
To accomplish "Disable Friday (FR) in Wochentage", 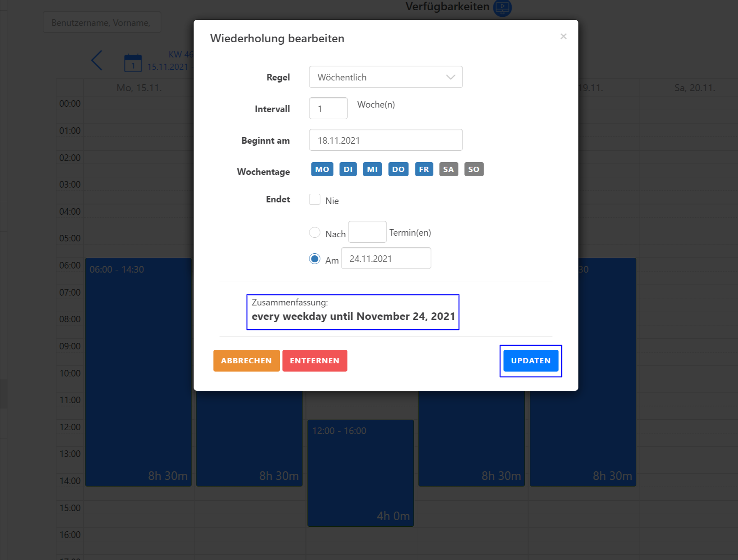I will (424, 169).
